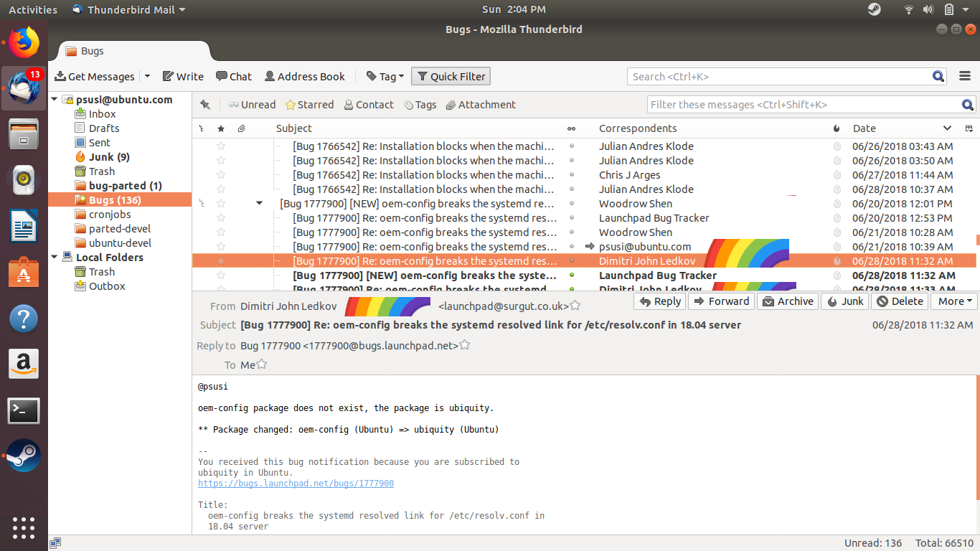This screenshot has height=551, width=980.
Task: Click the message body scrollbar
Action: 977,436
